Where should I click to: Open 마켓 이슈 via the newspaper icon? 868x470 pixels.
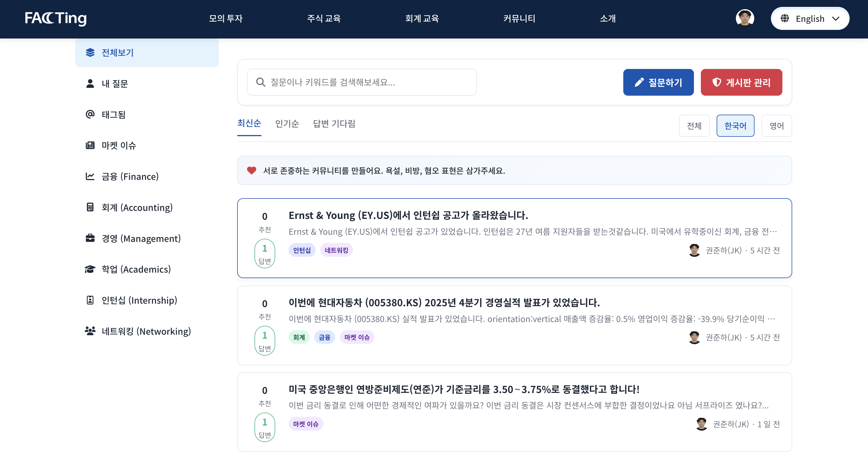click(90, 145)
